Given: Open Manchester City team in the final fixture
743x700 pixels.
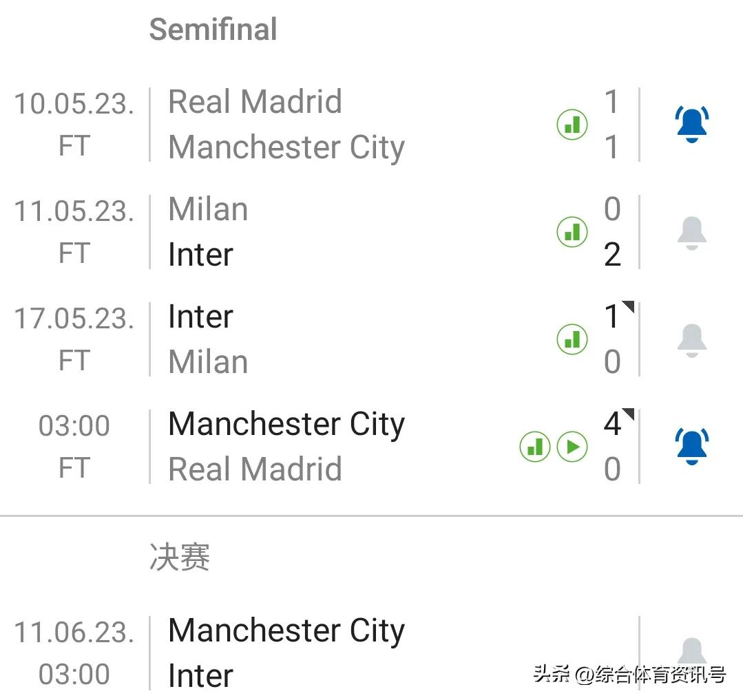Looking at the screenshot, I should click(x=286, y=630).
